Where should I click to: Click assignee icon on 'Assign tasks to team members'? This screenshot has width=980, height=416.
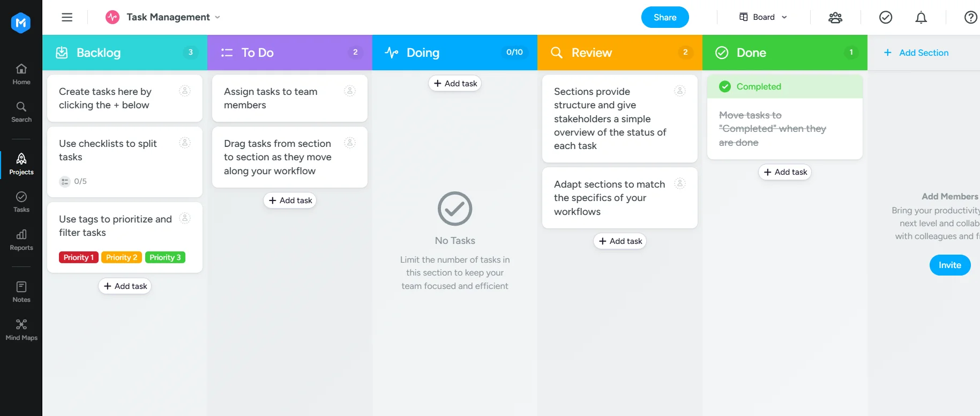coord(350,91)
